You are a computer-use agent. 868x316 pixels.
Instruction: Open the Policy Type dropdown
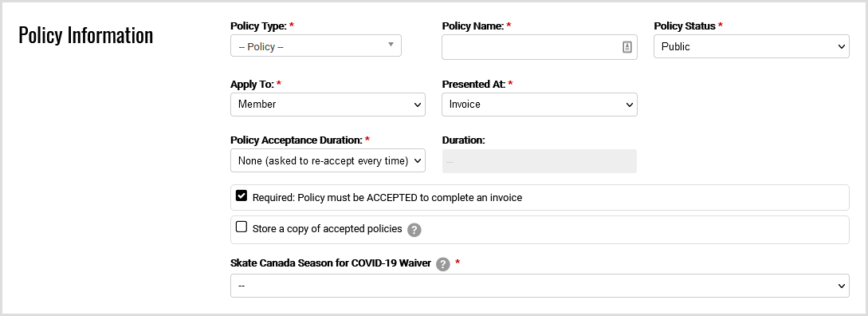(316, 46)
